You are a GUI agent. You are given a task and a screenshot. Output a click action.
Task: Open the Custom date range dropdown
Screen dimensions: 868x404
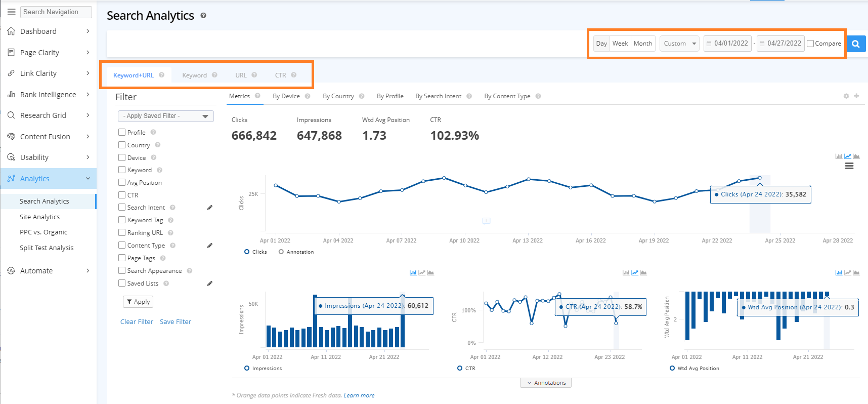coord(679,44)
